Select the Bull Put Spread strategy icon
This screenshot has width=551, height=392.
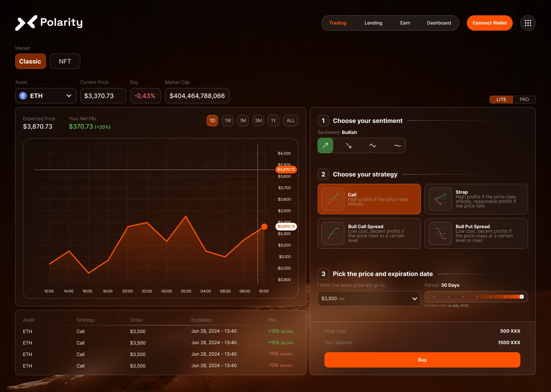click(x=440, y=234)
